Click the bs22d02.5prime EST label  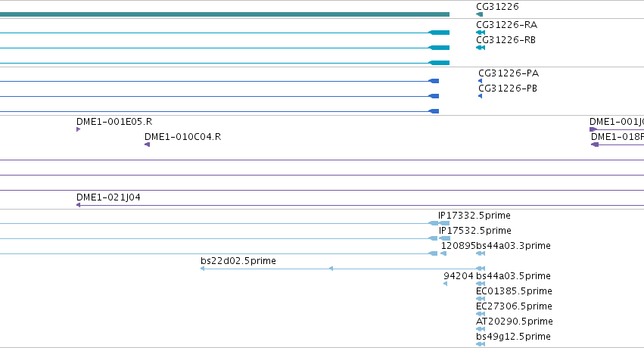238,261
